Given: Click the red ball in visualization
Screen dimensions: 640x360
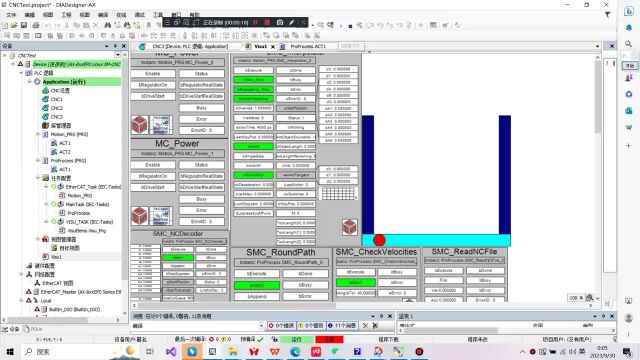Looking at the screenshot, I should (x=379, y=240).
